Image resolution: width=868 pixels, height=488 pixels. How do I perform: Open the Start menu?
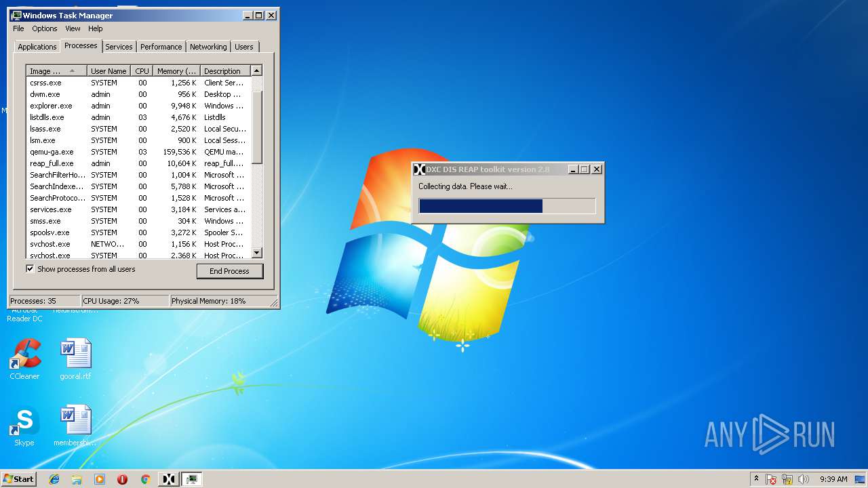[18, 479]
